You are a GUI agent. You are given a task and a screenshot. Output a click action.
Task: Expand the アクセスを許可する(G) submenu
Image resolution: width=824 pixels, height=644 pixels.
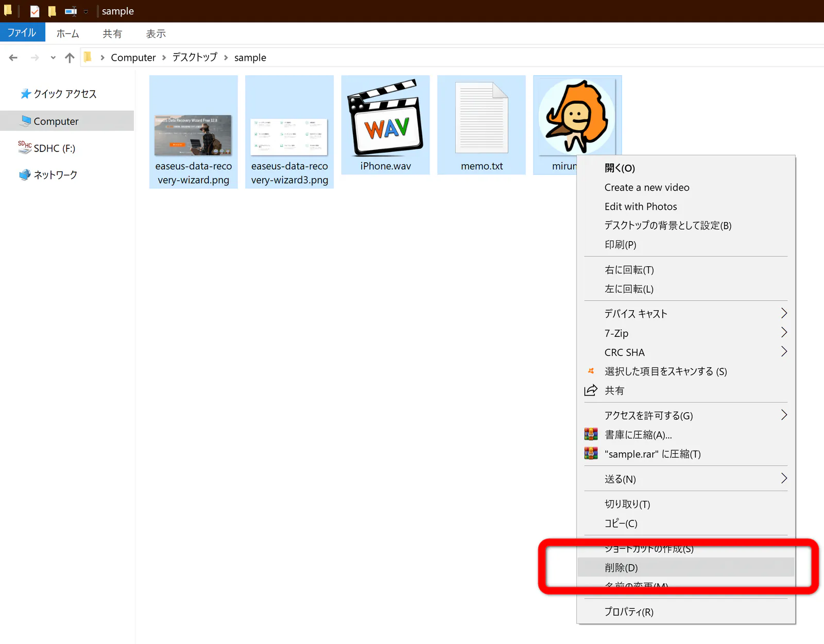coord(686,416)
